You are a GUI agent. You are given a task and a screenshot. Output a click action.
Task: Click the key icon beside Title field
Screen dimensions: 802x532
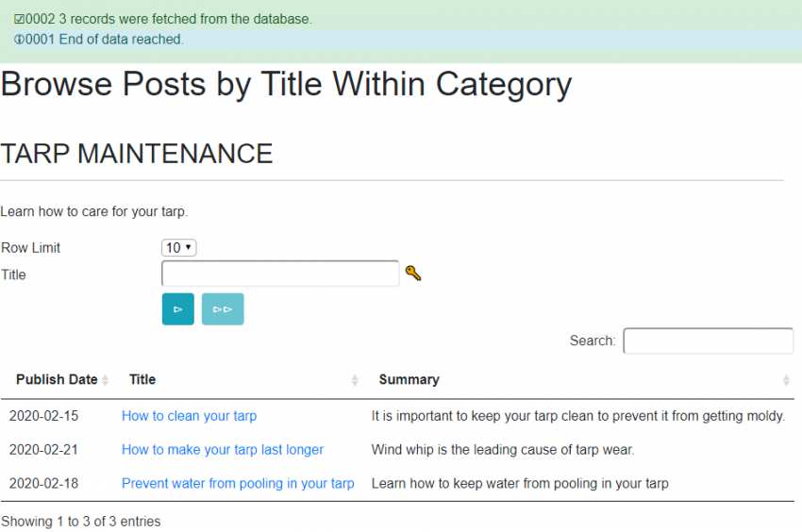(413, 274)
